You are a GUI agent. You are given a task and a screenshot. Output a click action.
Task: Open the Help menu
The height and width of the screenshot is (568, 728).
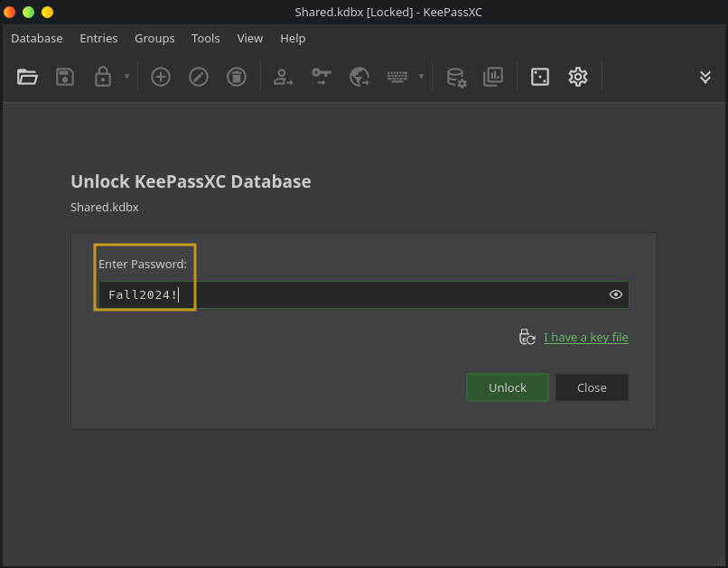click(x=293, y=39)
